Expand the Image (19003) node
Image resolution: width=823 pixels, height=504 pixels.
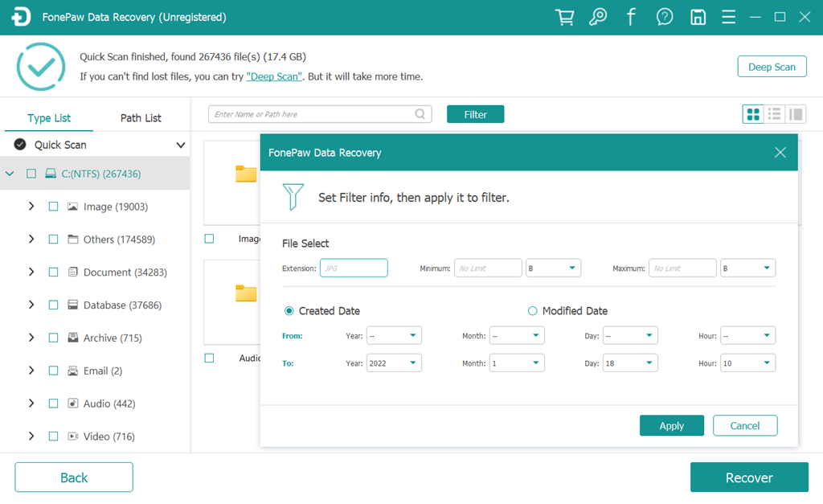[x=31, y=207]
